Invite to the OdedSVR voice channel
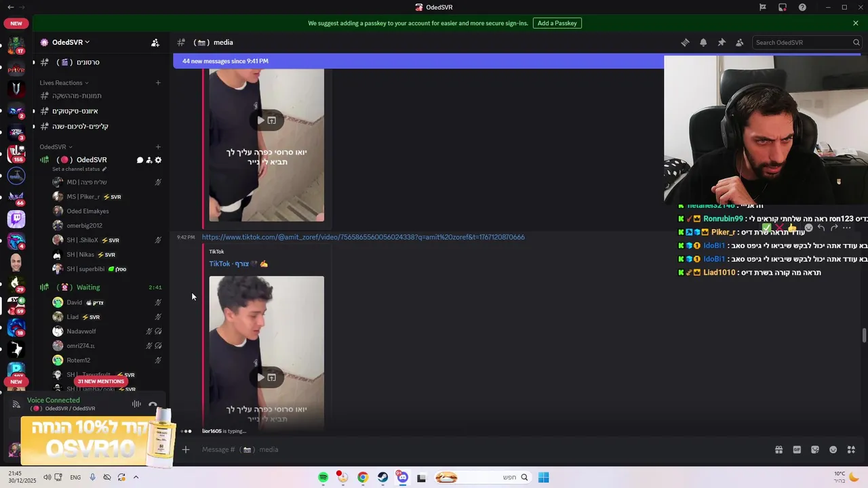The height and width of the screenshot is (488, 868). [x=149, y=160]
